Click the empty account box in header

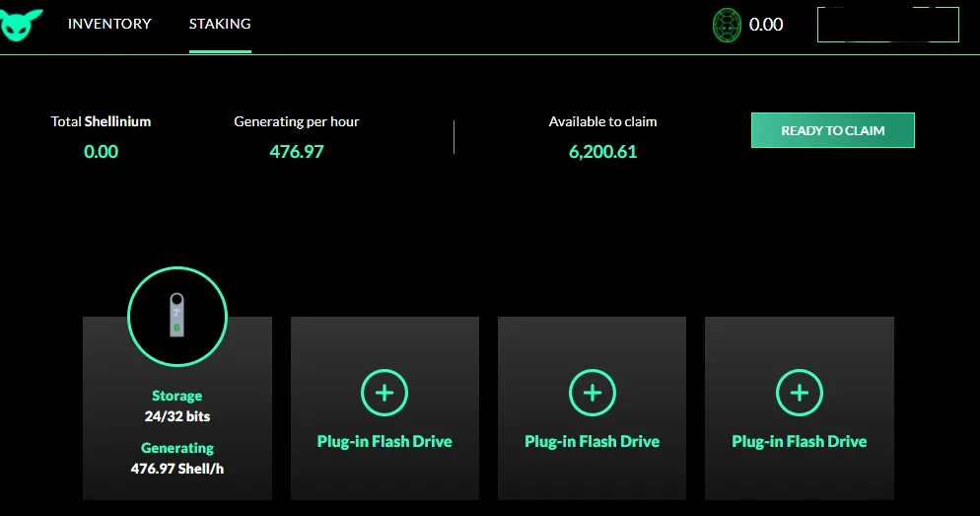(888, 25)
